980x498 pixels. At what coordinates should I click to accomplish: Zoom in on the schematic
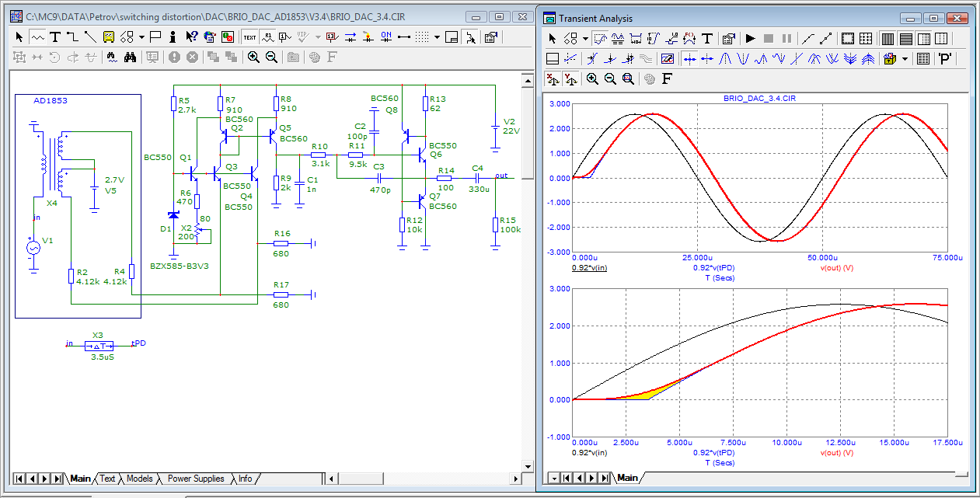pos(253,57)
